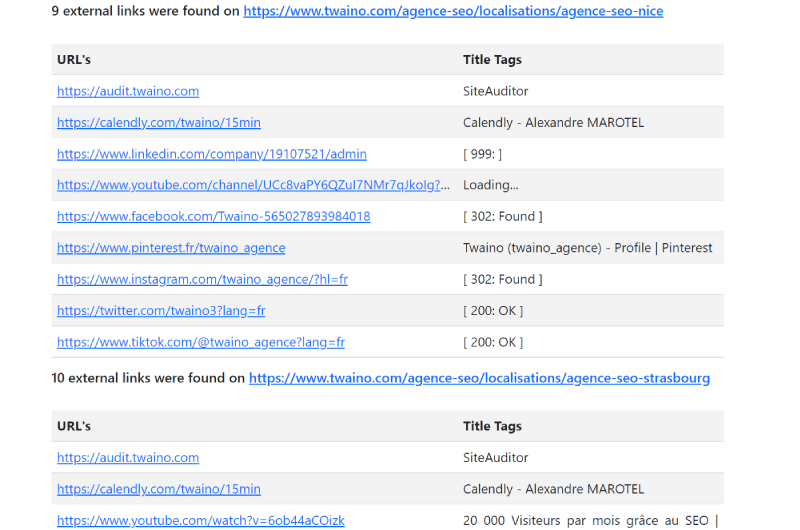Select the 'Loading...' title tag cell
The width and height of the screenshot is (800, 530).
click(490, 185)
